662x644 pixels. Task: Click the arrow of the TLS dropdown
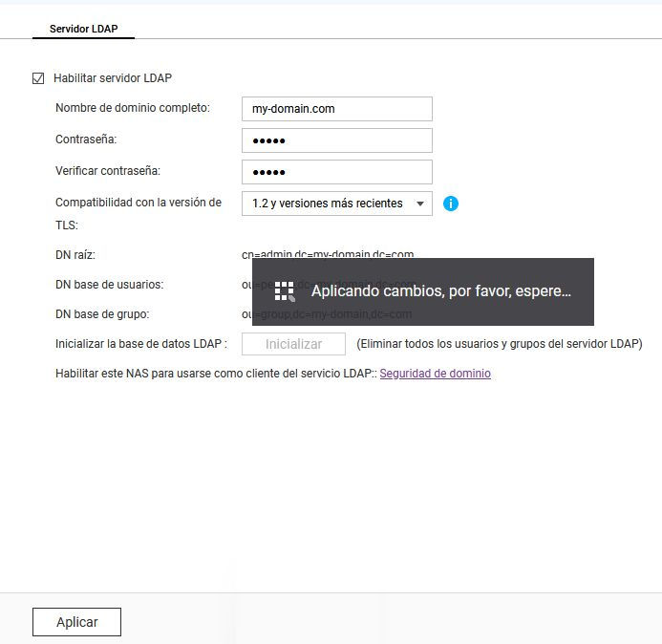tap(419, 204)
